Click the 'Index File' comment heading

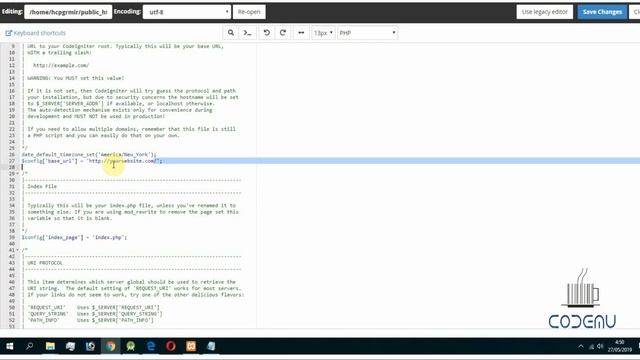click(x=42, y=187)
